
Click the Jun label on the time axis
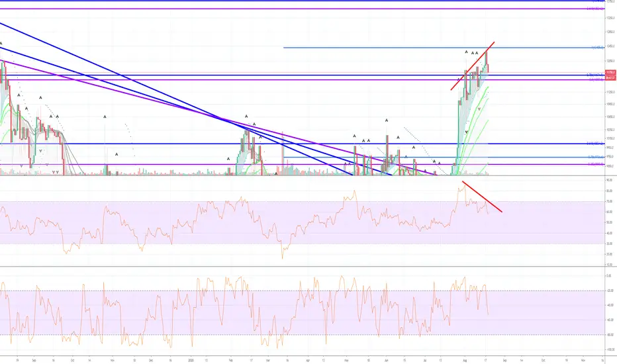pyautogui.click(x=387, y=360)
